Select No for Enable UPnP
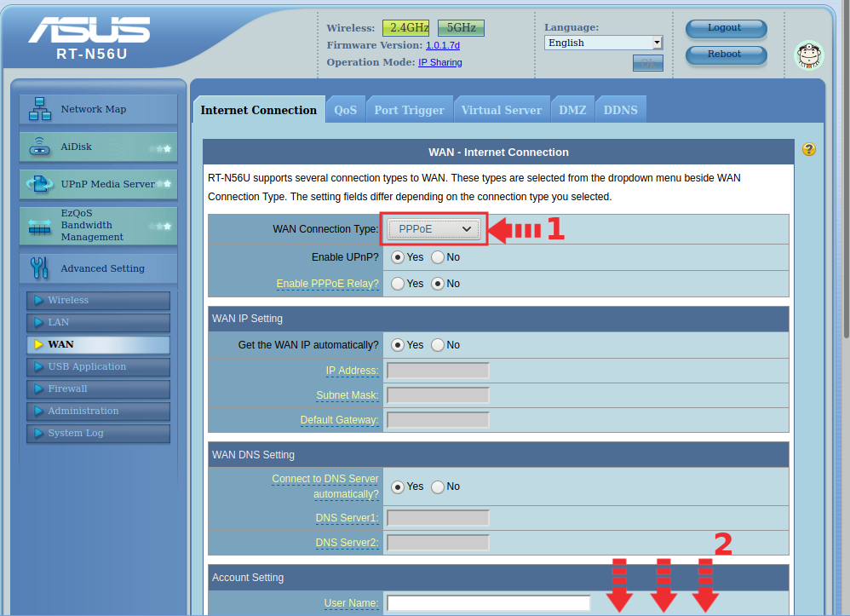Image resolution: width=850 pixels, height=616 pixels. pyautogui.click(x=438, y=257)
